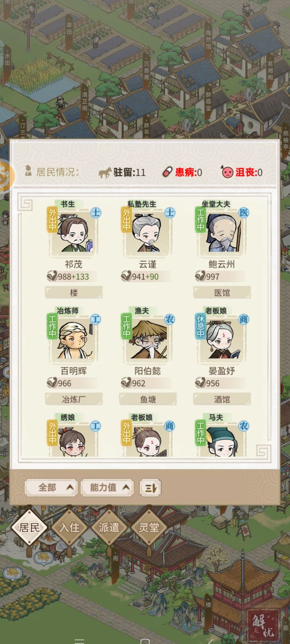The height and width of the screenshot is (644, 290).
Task: Click the sad face icon beside 沮丧
Action: point(228,173)
